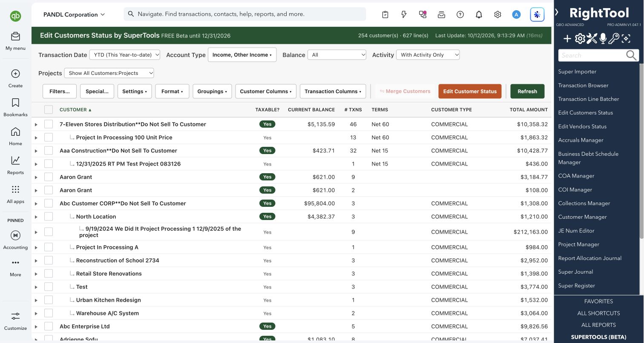644x343 pixels.
Task: Open RightTool gear settings icon
Action: pyautogui.click(x=580, y=39)
